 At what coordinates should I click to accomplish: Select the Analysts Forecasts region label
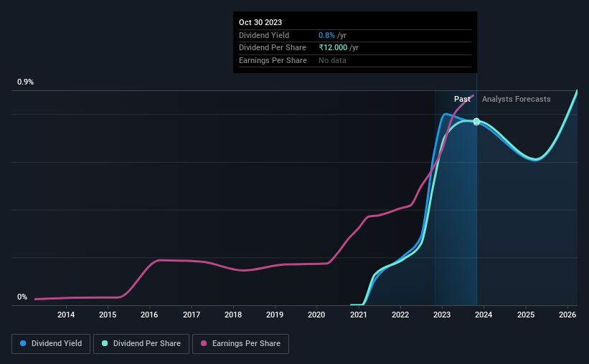point(516,99)
